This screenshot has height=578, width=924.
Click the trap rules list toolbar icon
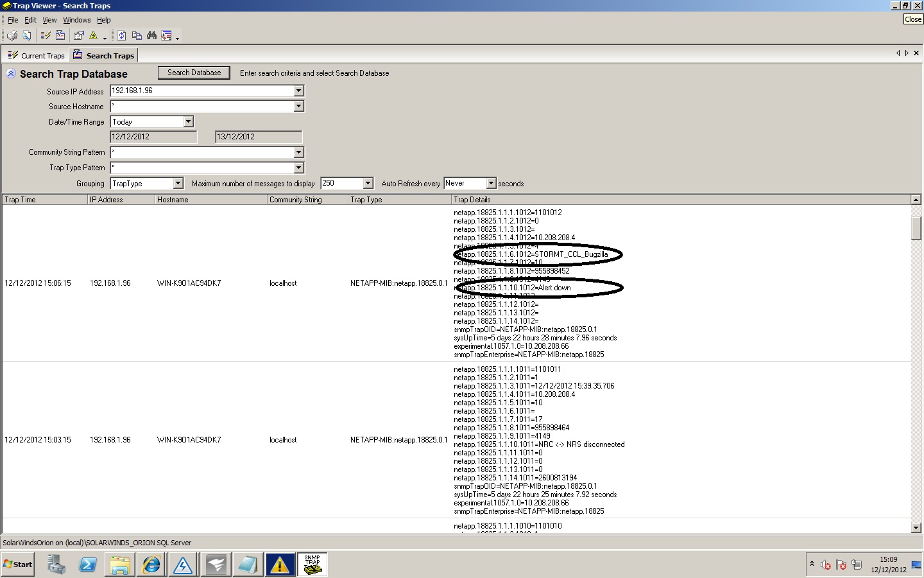pos(167,35)
